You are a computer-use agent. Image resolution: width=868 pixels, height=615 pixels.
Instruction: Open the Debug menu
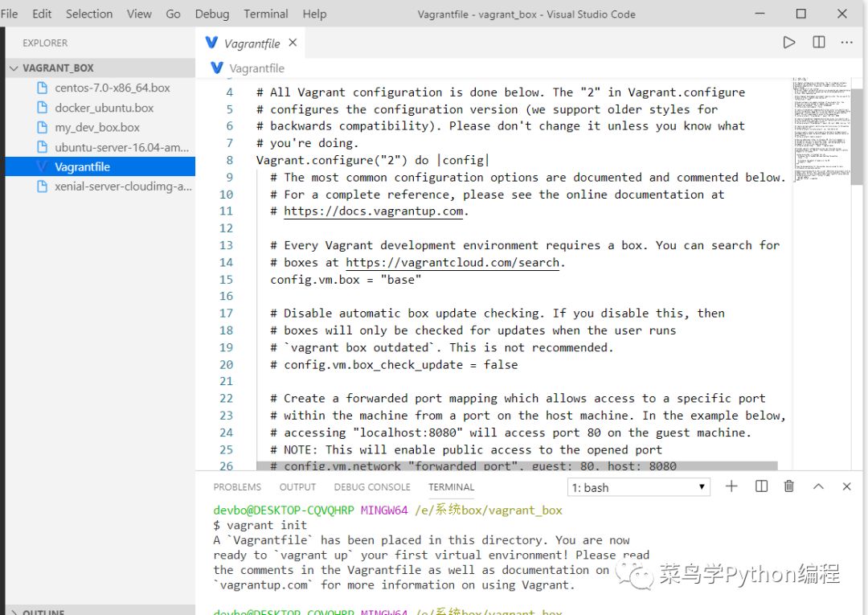point(212,14)
